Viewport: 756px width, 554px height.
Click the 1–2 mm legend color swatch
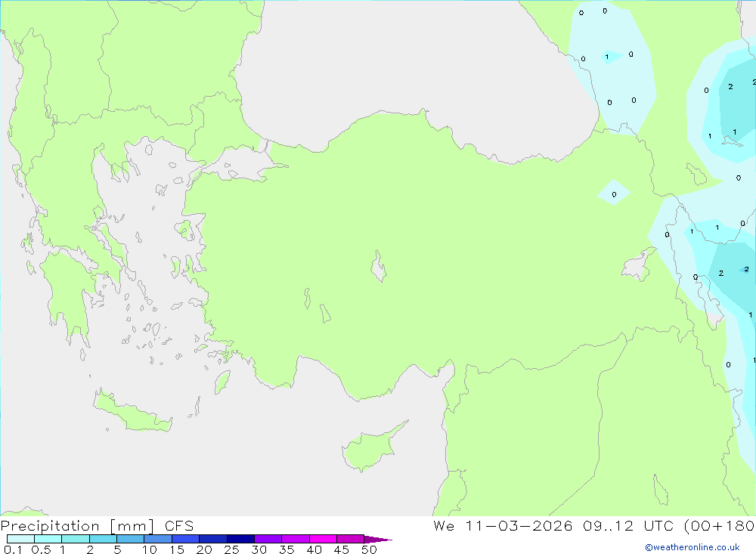tap(76, 539)
